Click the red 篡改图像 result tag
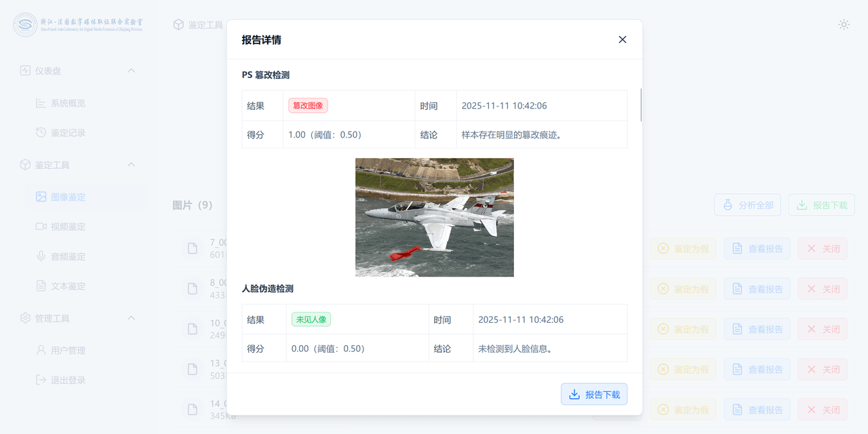Screen dimensions: 868x434 tap(308, 106)
